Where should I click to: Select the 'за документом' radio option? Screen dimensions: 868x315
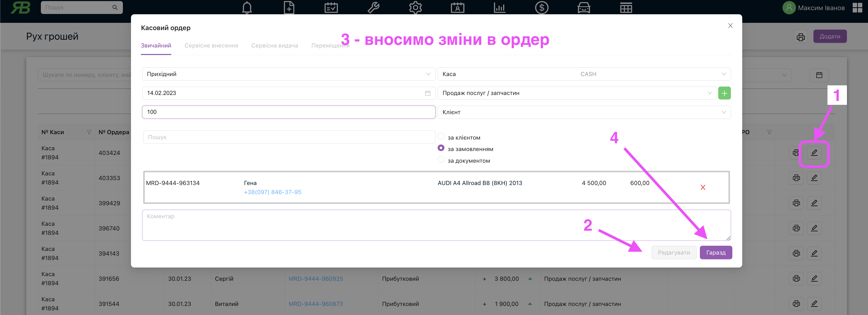pos(441,160)
